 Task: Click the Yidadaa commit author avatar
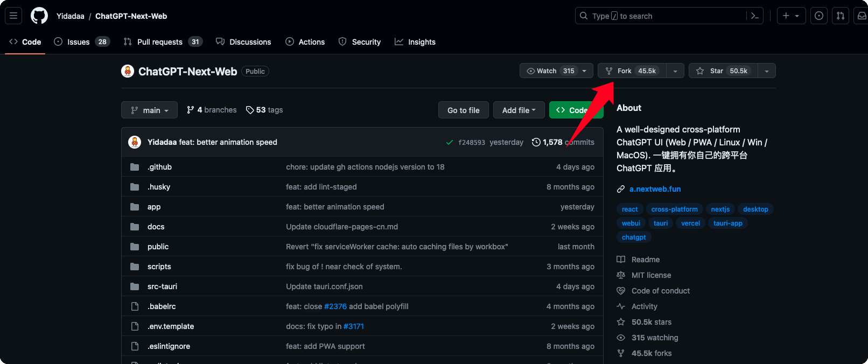pos(135,142)
